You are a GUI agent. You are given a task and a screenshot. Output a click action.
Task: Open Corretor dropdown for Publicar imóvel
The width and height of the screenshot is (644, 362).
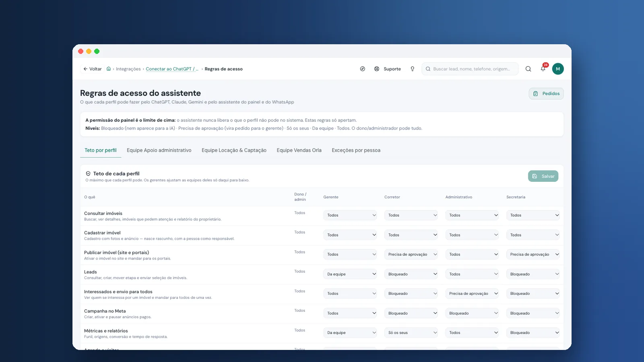411,254
